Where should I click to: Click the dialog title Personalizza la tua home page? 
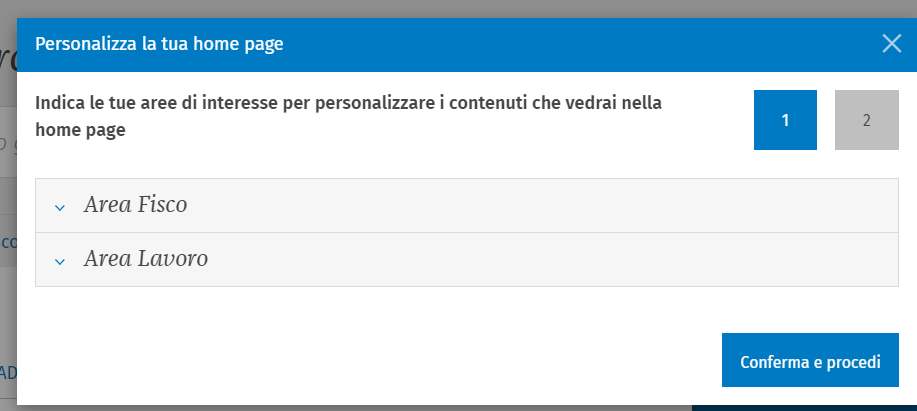(x=159, y=44)
